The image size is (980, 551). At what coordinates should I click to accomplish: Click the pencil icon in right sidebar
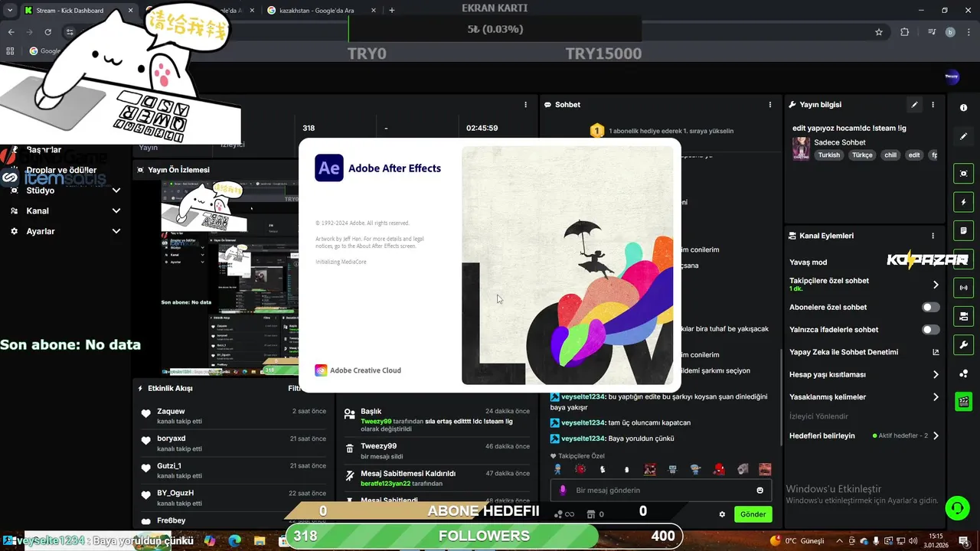coord(963,136)
